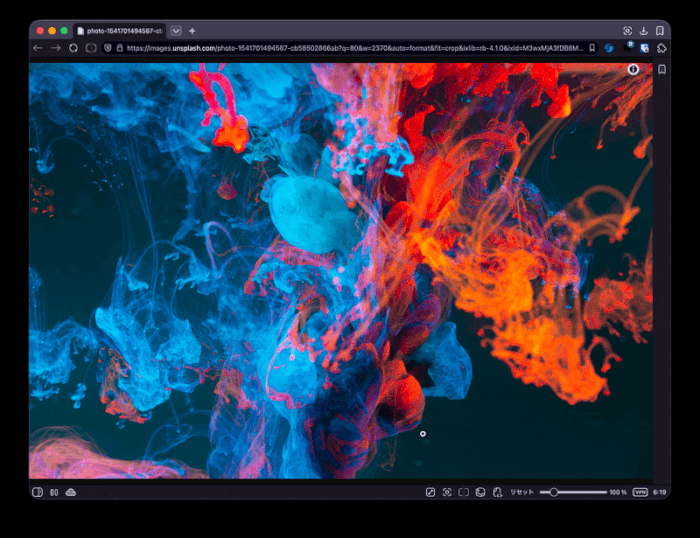The height and width of the screenshot is (538, 700).
Task: Open the bookmarks panel in the tab bar corner
Action: click(x=660, y=31)
